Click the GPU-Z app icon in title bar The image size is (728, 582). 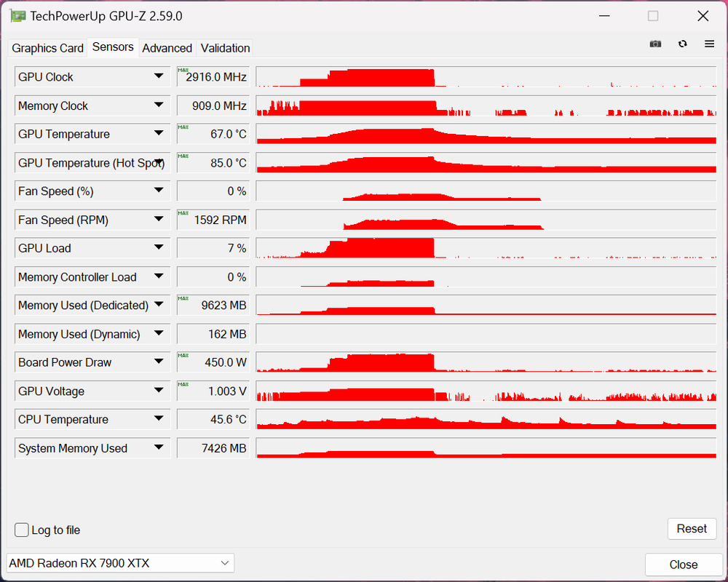17,16
